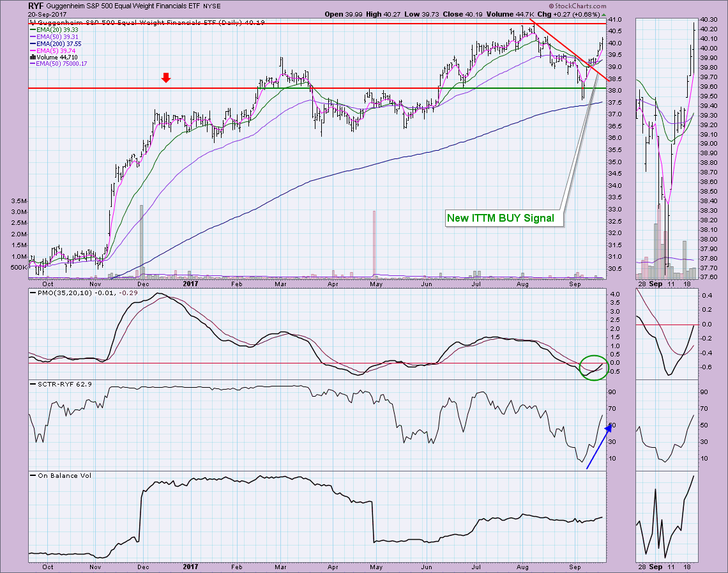The height and width of the screenshot is (573, 728).
Task: Click the Open 39.99 value
Action: pos(344,15)
